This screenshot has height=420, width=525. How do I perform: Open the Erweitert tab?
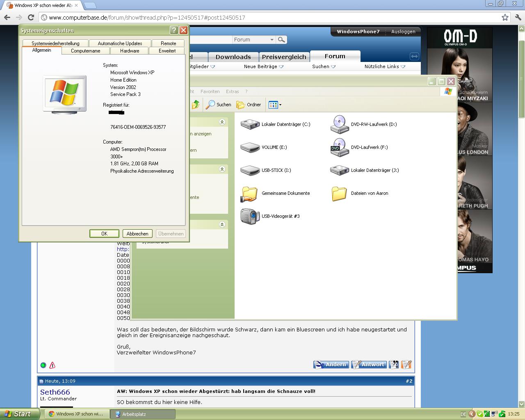click(167, 51)
